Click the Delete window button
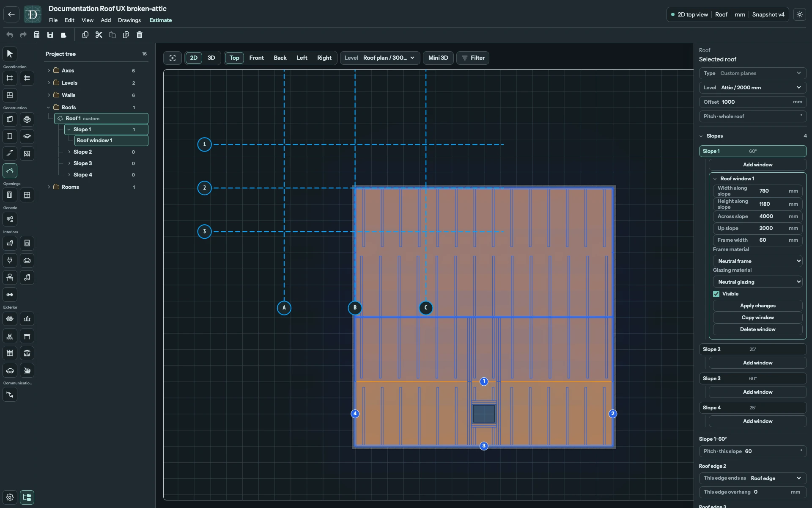The height and width of the screenshot is (508, 812). point(757,329)
